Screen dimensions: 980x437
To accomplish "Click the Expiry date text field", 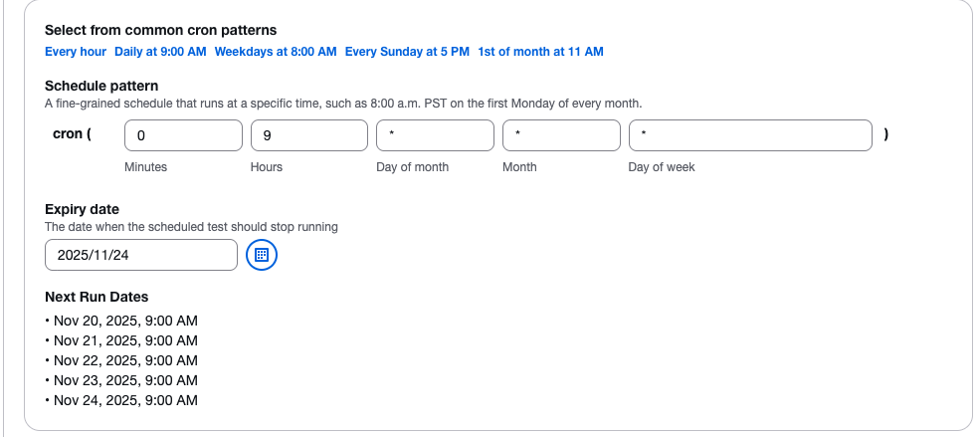I will point(141,255).
